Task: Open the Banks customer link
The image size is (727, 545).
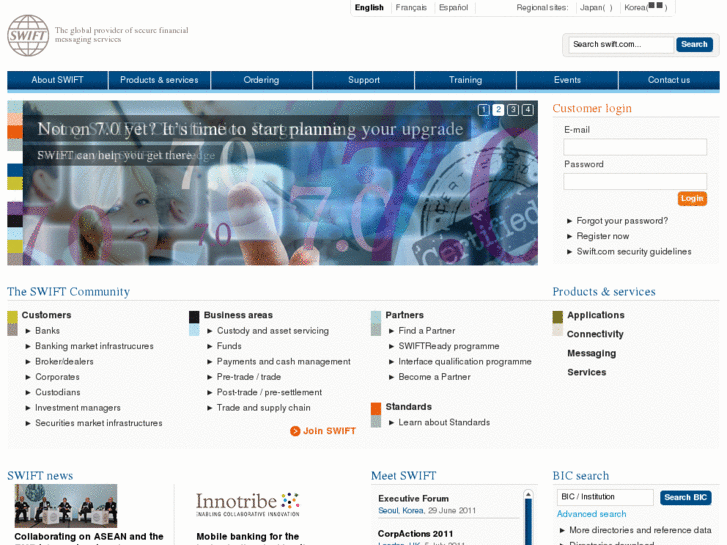Action: [x=47, y=331]
